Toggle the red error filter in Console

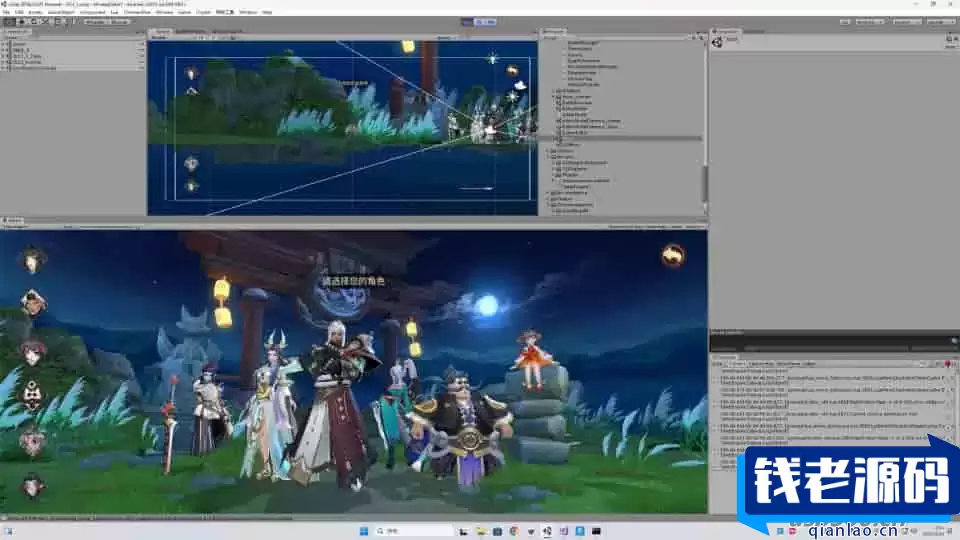[948, 364]
